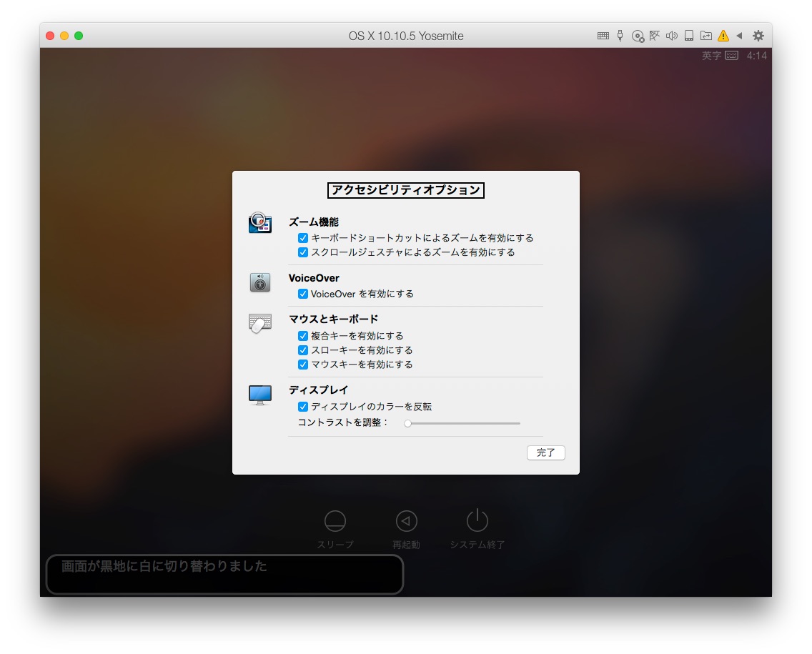Viewport: 812px width, 654px height.
Task: Disable keyboard shortcut zoom checkbox
Action: (303, 238)
